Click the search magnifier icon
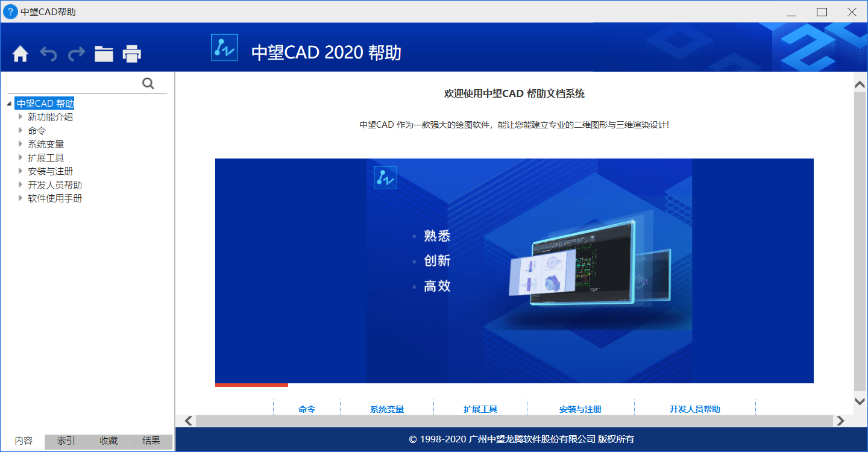868x452 pixels. tap(148, 83)
